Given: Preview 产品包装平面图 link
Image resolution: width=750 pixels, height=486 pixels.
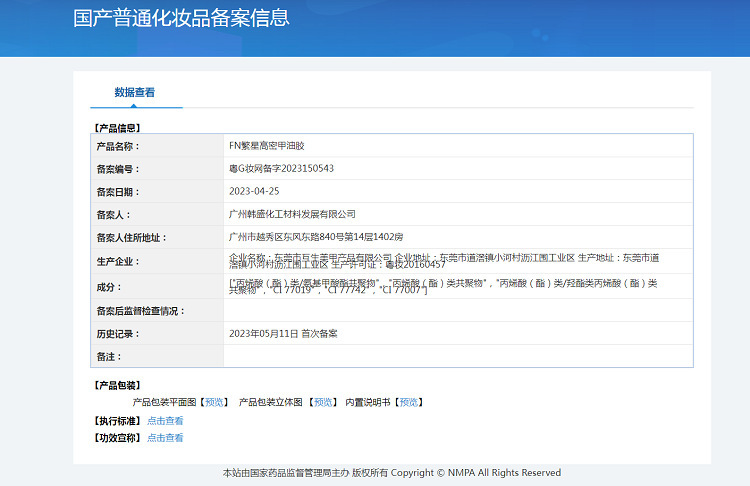Looking at the screenshot, I should tap(214, 402).
